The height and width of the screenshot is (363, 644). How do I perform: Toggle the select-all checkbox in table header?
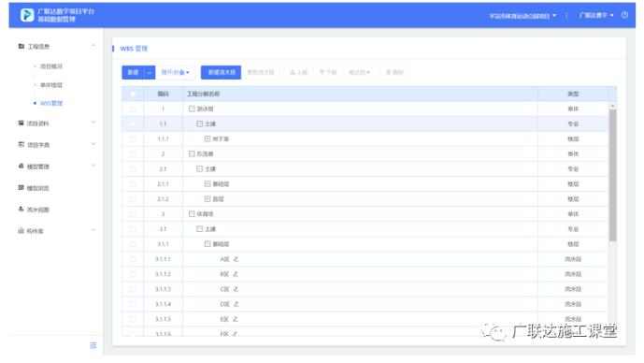pos(133,94)
